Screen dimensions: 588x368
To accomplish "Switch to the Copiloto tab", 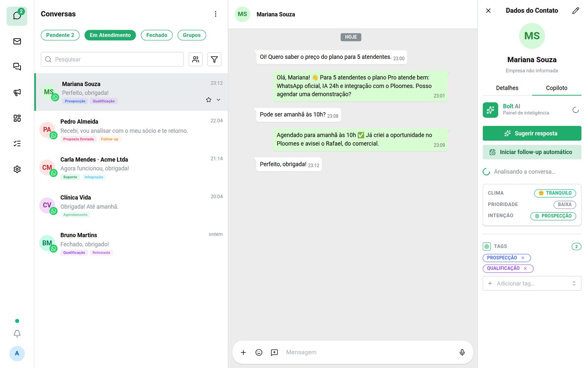I will [556, 88].
